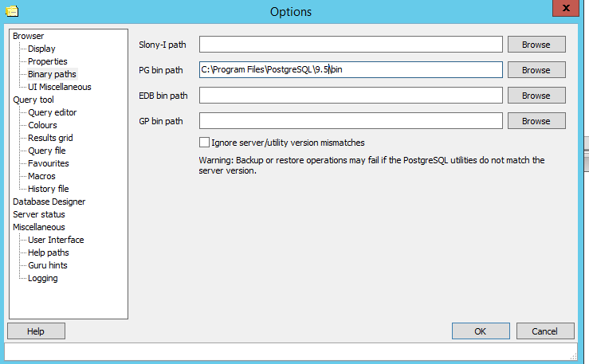Browse for the PG bin path
589x364 pixels.
tap(536, 70)
